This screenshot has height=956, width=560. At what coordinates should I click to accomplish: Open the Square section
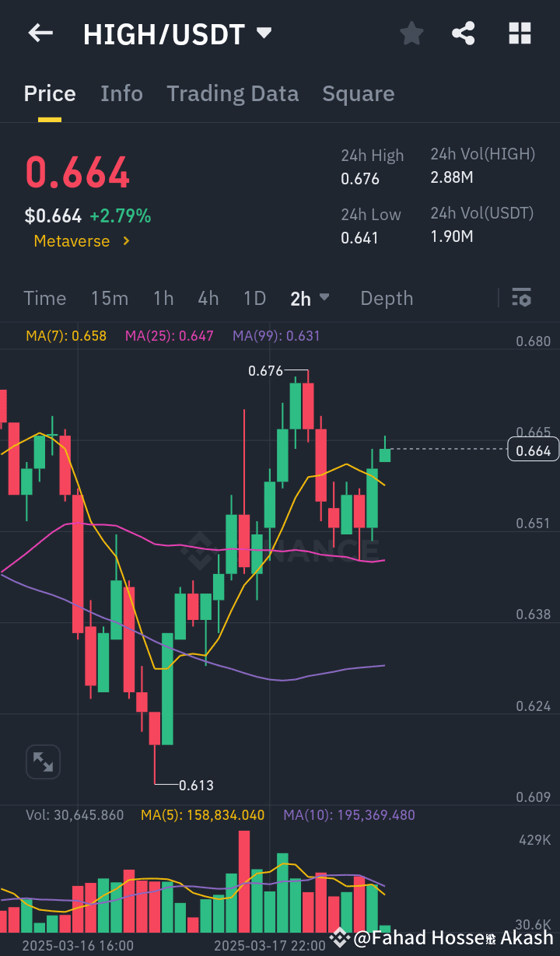point(359,93)
